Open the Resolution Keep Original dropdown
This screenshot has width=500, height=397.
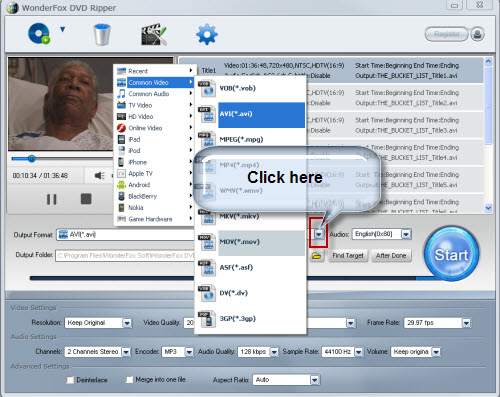coord(127,323)
